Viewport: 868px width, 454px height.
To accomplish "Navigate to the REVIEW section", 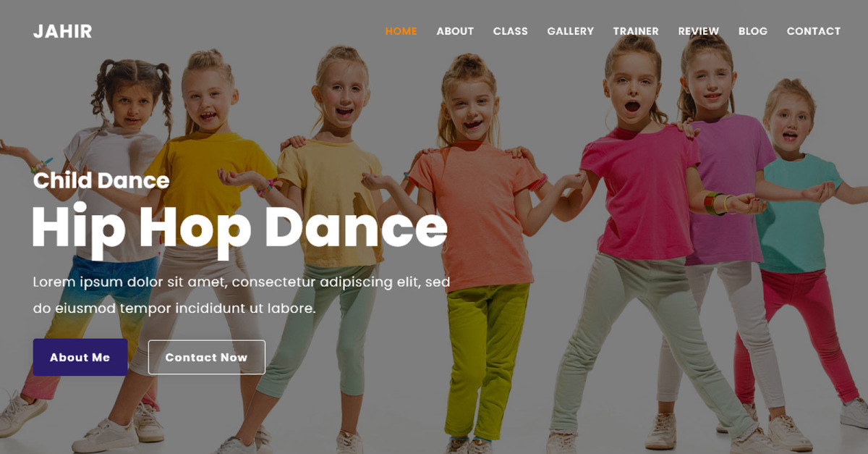I will point(699,31).
